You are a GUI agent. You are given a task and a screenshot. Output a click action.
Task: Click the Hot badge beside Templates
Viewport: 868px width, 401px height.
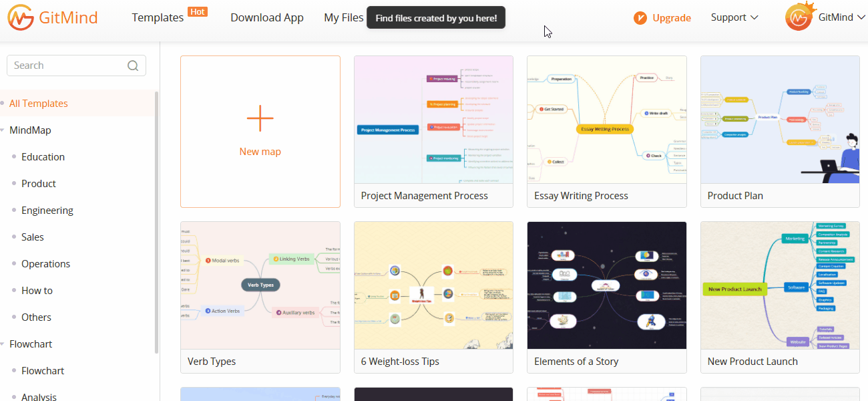click(x=198, y=11)
